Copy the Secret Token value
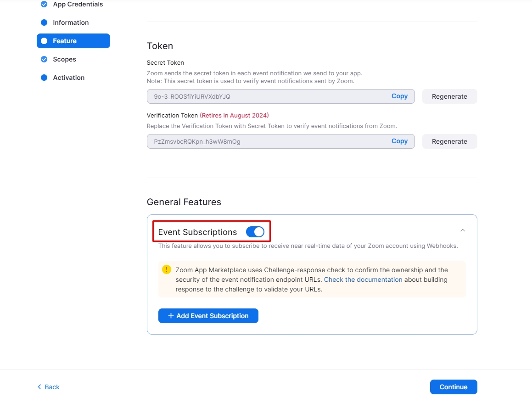 pos(399,96)
